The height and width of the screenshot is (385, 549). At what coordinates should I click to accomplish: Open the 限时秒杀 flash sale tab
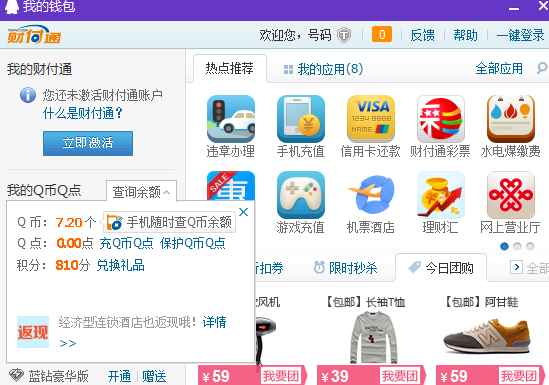coord(346,268)
